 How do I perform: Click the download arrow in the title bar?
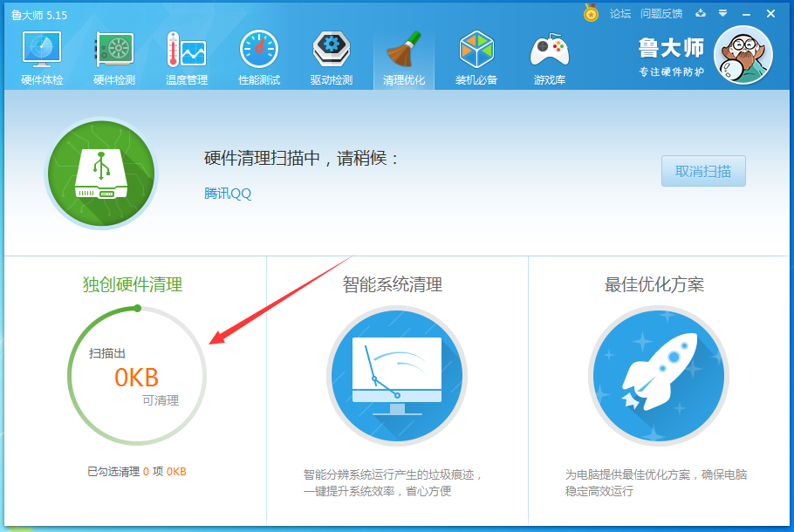(x=702, y=13)
